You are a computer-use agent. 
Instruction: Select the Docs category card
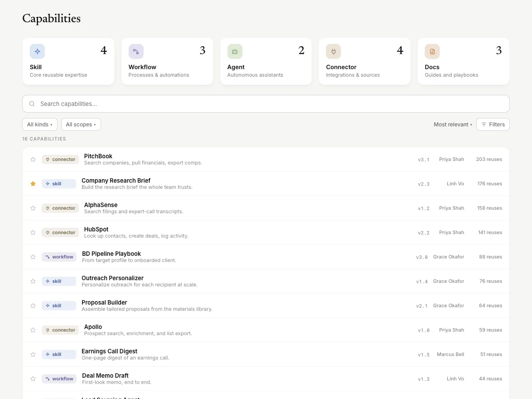click(463, 61)
